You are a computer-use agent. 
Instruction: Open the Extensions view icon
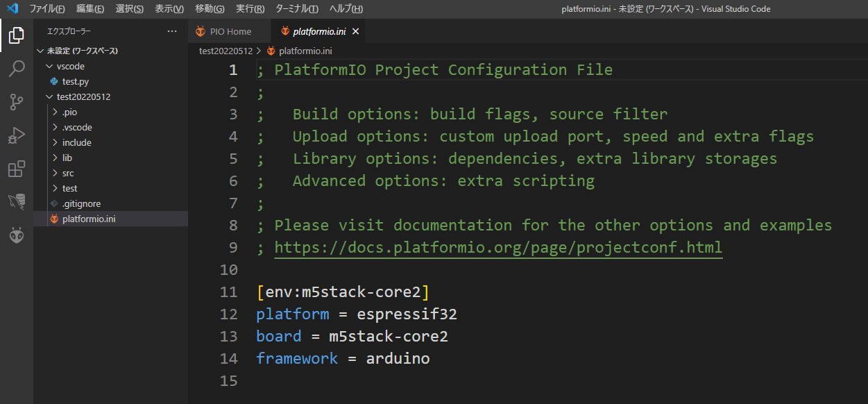point(17,169)
